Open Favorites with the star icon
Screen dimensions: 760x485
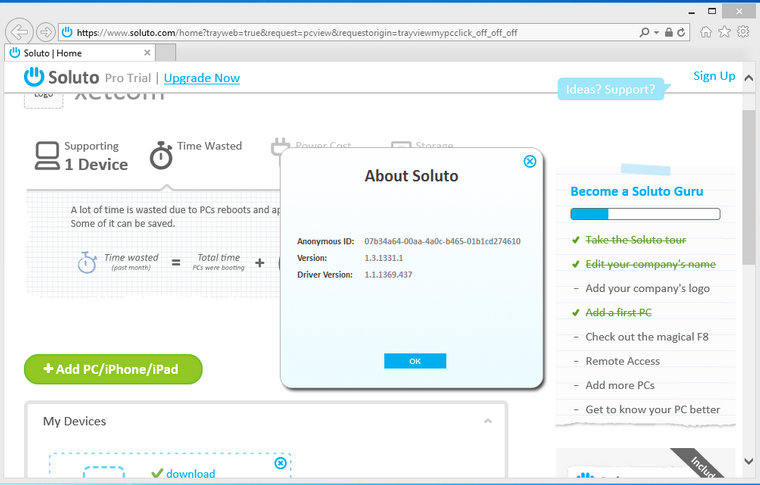(x=724, y=32)
